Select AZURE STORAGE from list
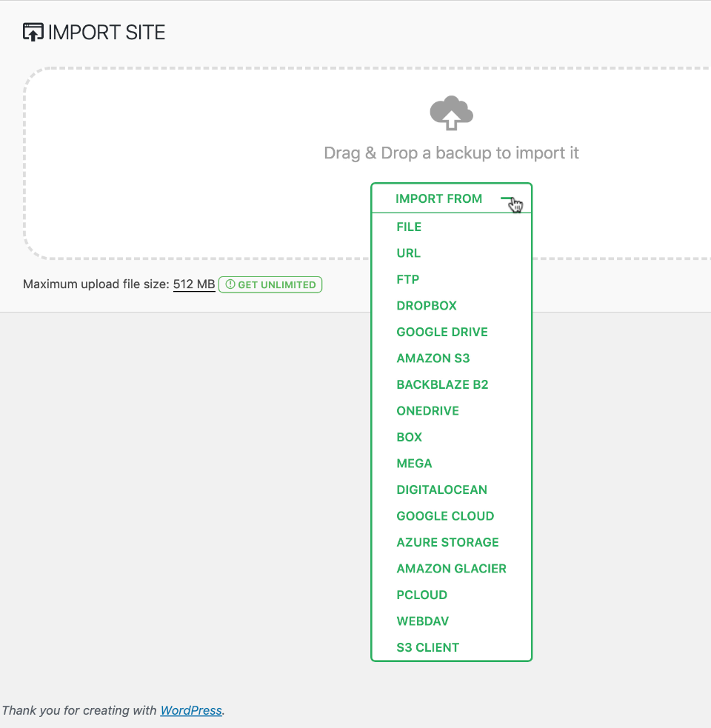The height and width of the screenshot is (728, 711). coord(447,543)
